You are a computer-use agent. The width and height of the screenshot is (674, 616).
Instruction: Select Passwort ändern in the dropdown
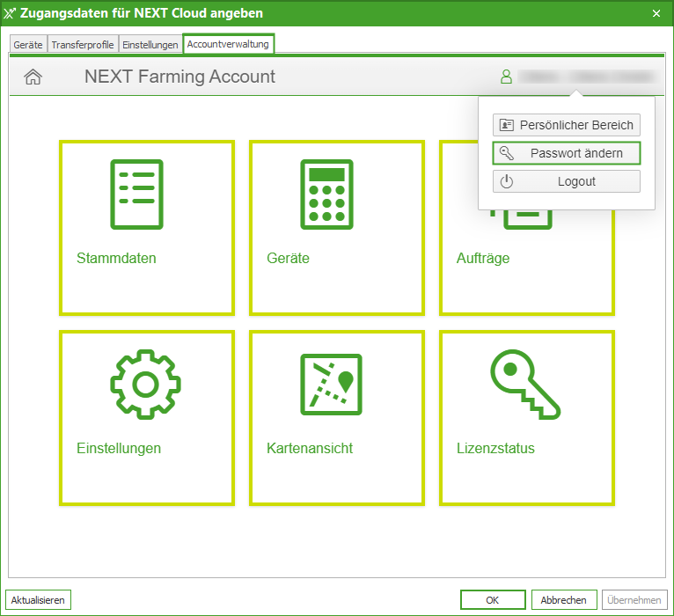[566, 153]
